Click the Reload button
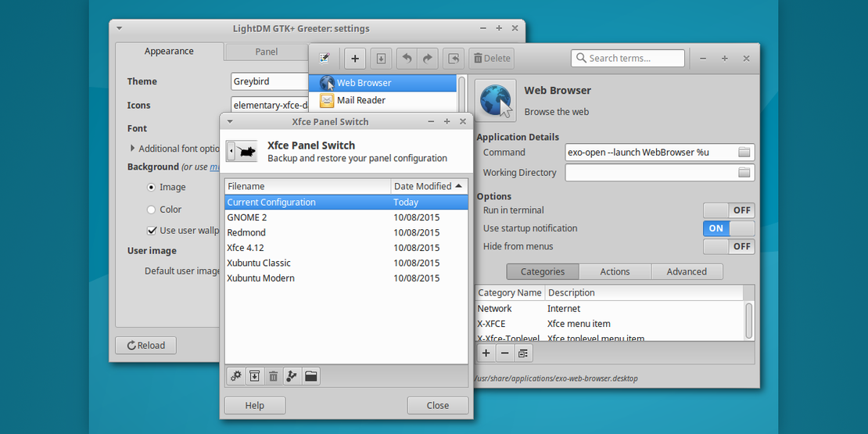Viewport: 868px width, 434px height. click(145, 346)
